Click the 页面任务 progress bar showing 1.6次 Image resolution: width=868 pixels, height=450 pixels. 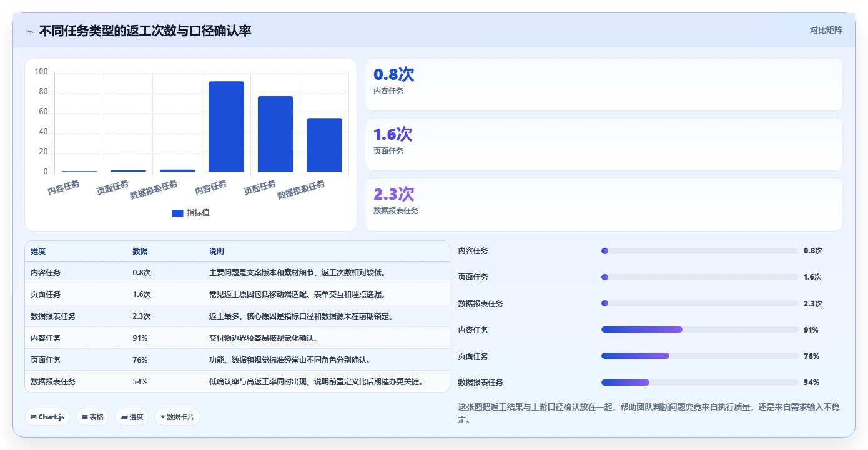point(699,277)
